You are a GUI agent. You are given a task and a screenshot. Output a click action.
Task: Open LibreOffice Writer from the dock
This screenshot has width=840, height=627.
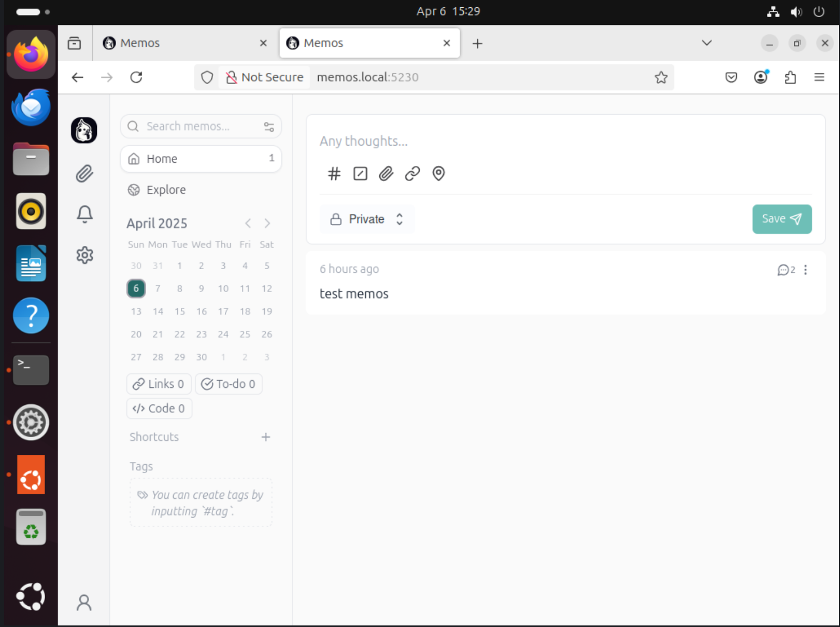[x=31, y=263]
